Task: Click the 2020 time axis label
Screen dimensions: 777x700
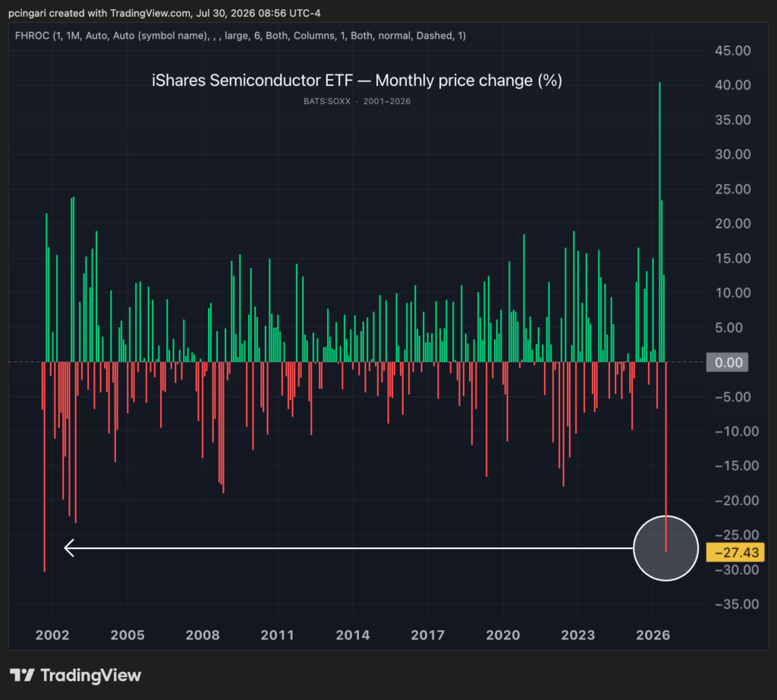Action: coord(503,635)
